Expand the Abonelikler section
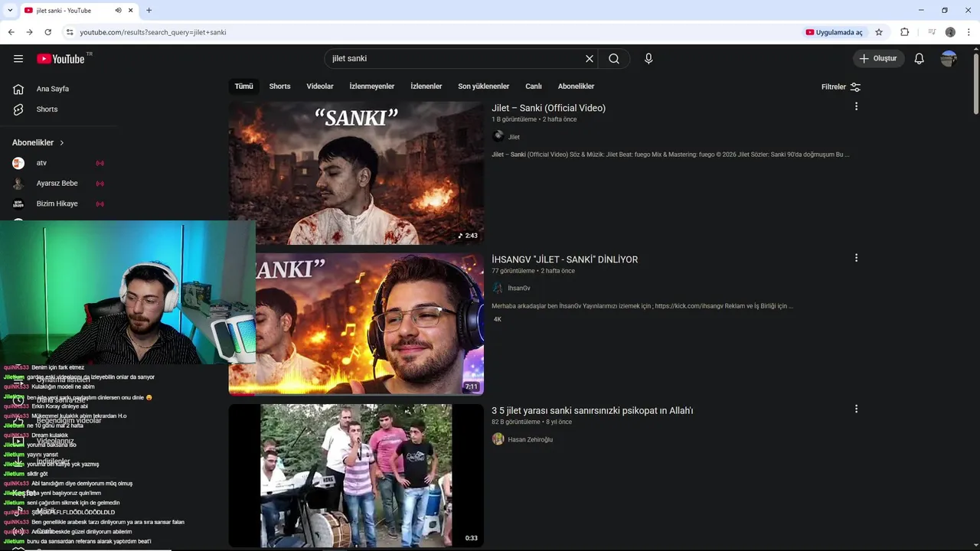Screen dimensions: 980x551 [38, 143]
